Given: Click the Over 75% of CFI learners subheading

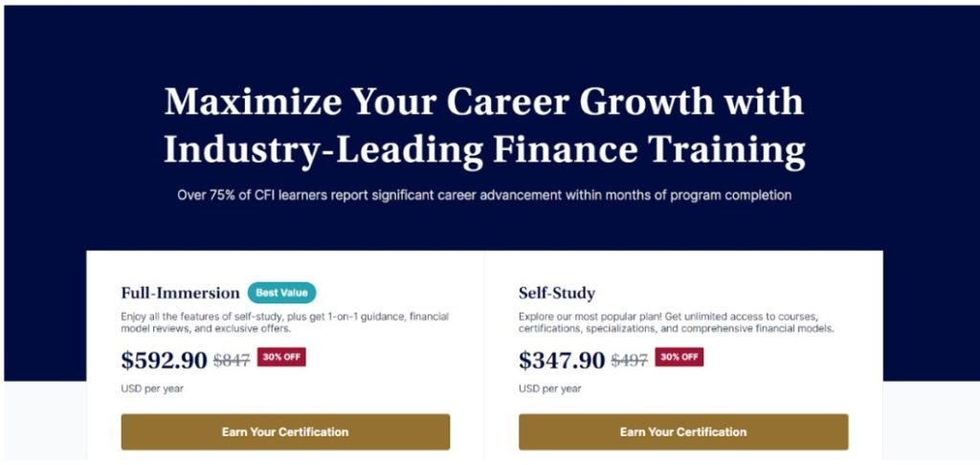Looking at the screenshot, I should coord(483,195).
